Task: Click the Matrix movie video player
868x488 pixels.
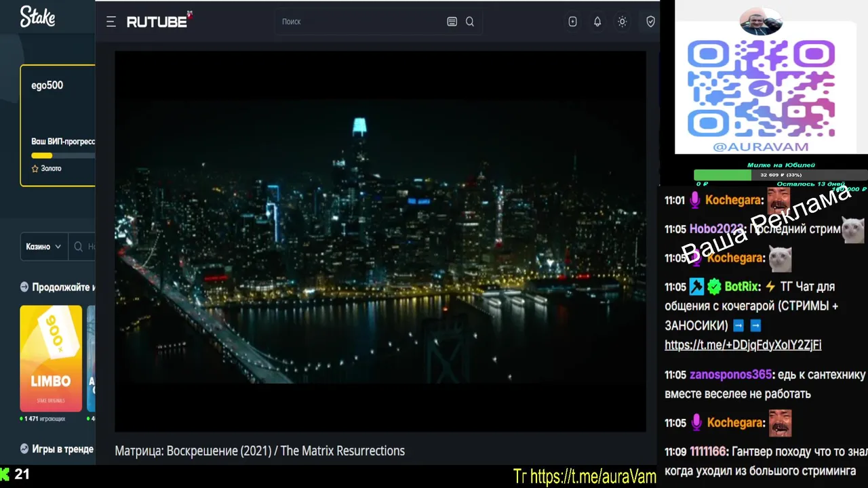Action: pyautogui.click(x=380, y=241)
